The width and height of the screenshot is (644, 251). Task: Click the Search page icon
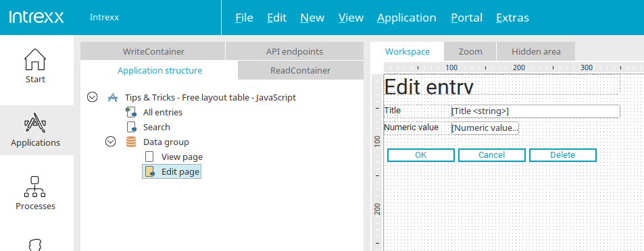tap(131, 127)
